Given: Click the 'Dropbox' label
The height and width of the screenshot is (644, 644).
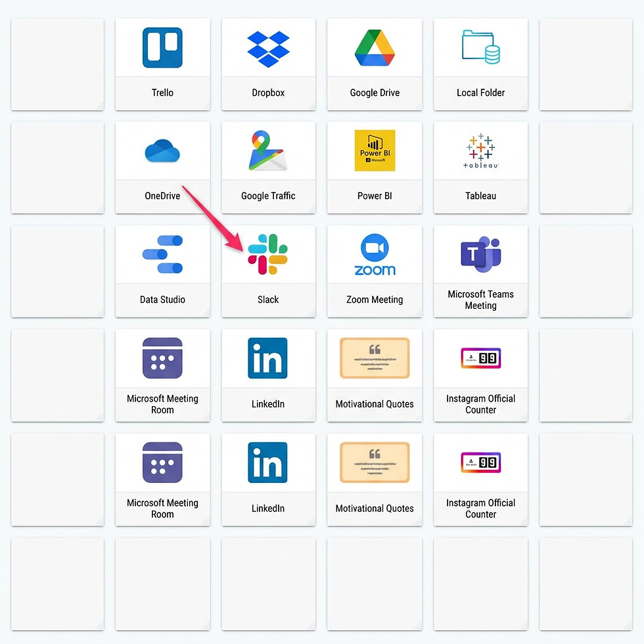Looking at the screenshot, I should pos(268,93).
